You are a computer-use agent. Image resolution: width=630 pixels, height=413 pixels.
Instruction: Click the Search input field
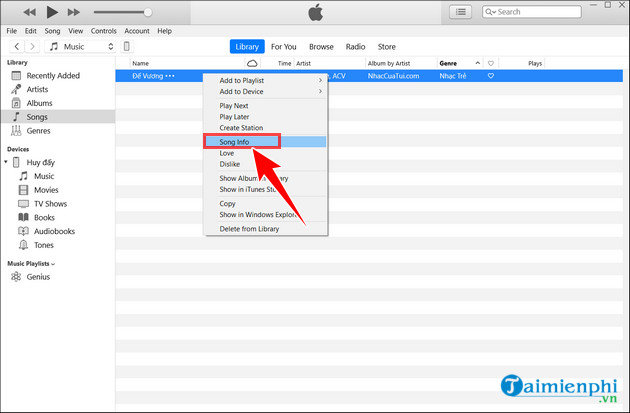(532, 12)
